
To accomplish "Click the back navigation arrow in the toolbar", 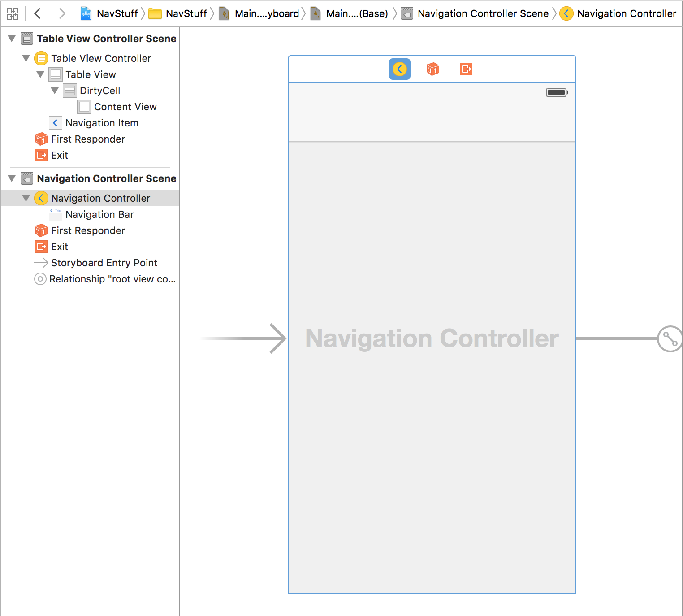I will pyautogui.click(x=38, y=13).
